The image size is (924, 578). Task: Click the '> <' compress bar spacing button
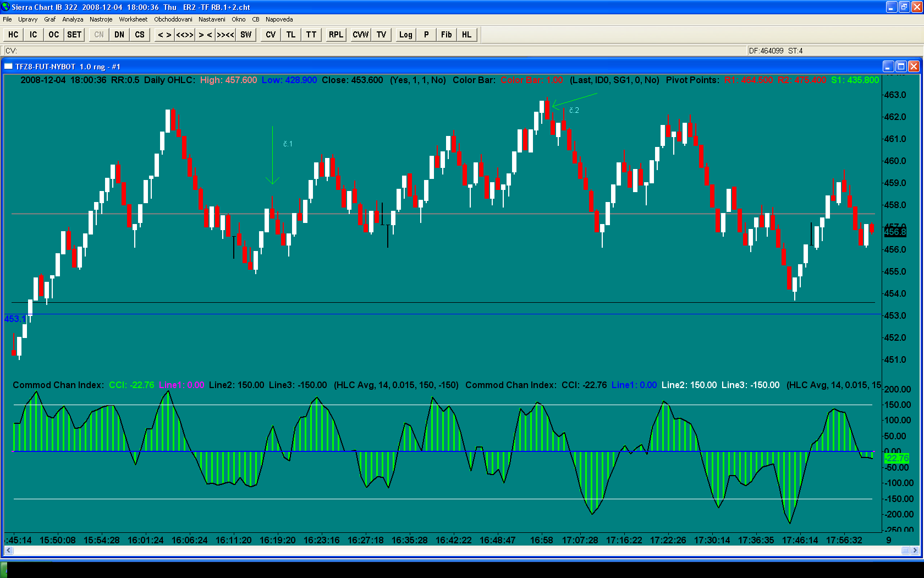point(205,35)
